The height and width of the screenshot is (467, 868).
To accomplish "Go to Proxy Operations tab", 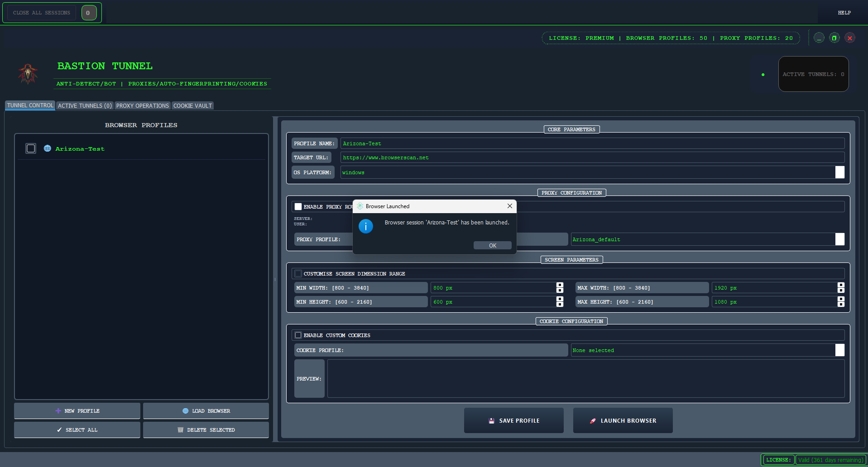I will [x=143, y=105].
